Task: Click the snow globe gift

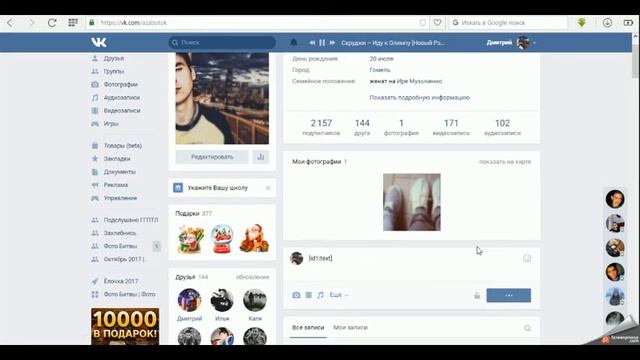Action: coord(222,239)
